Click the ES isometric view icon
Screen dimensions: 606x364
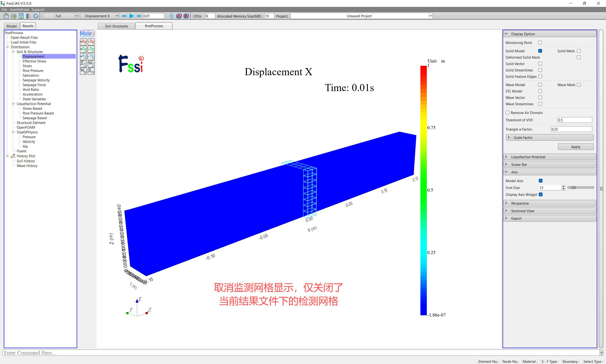tap(84, 64)
